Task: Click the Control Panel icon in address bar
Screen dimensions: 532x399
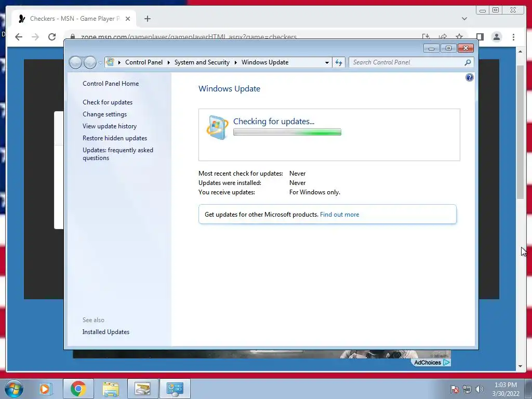Action: 110,62
